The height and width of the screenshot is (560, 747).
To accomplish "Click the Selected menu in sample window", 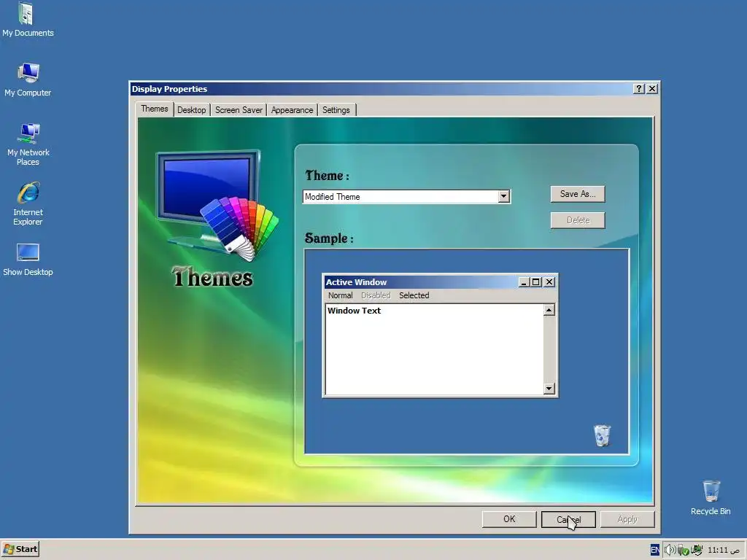I will pyautogui.click(x=414, y=295).
